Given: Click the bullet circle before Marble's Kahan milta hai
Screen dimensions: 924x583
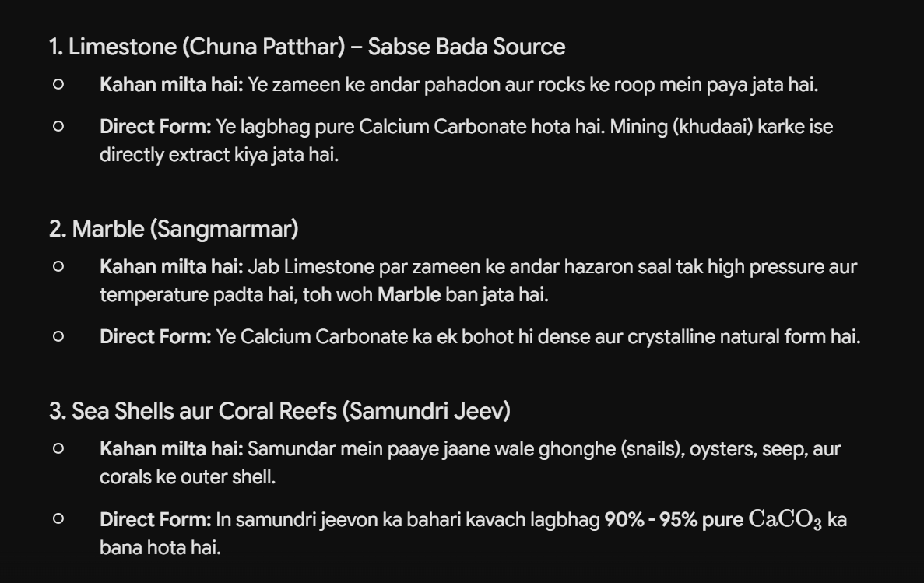Looking at the screenshot, I should [58, 267].
